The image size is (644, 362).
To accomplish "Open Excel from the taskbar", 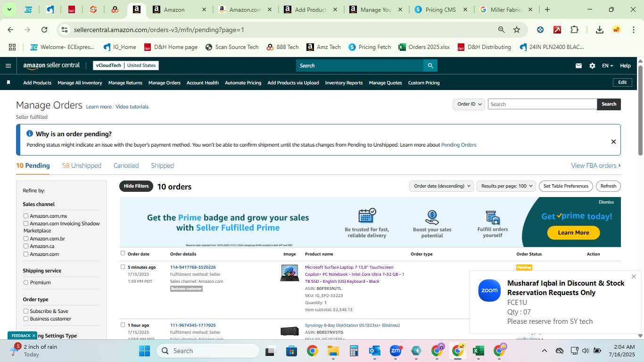I will (x=478, y=351).
